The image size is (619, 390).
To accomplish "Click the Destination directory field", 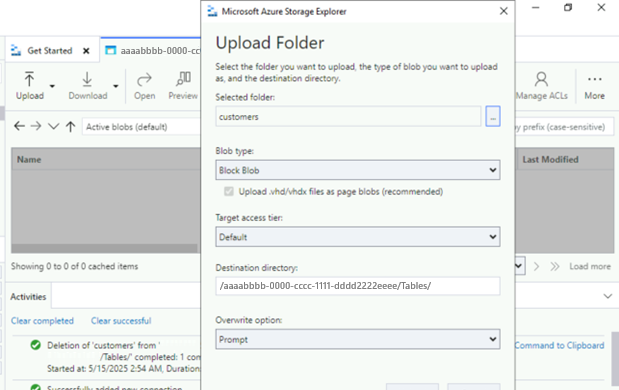I will (x=358, y=286).
